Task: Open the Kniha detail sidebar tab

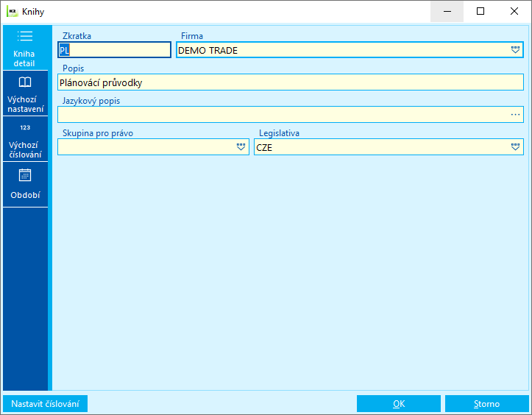Action: (26, 48)
